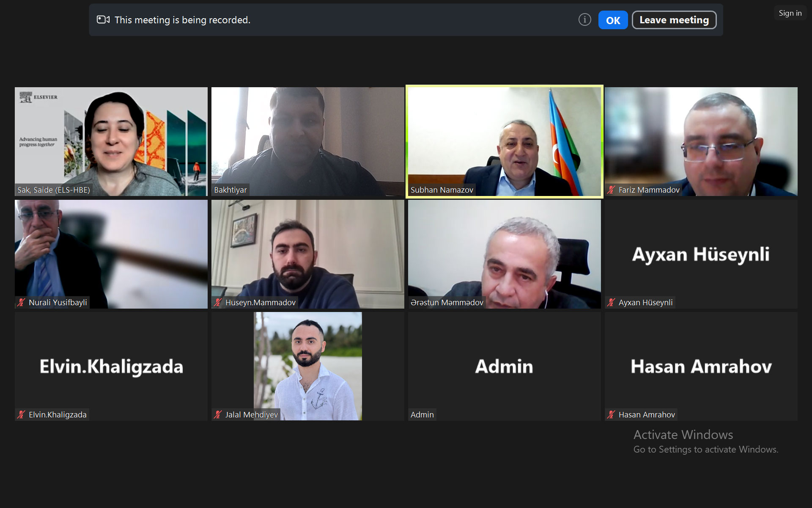Click Jalal Mehdiyev's profile photo tile

pyautogui.click(x=307, y=366)
